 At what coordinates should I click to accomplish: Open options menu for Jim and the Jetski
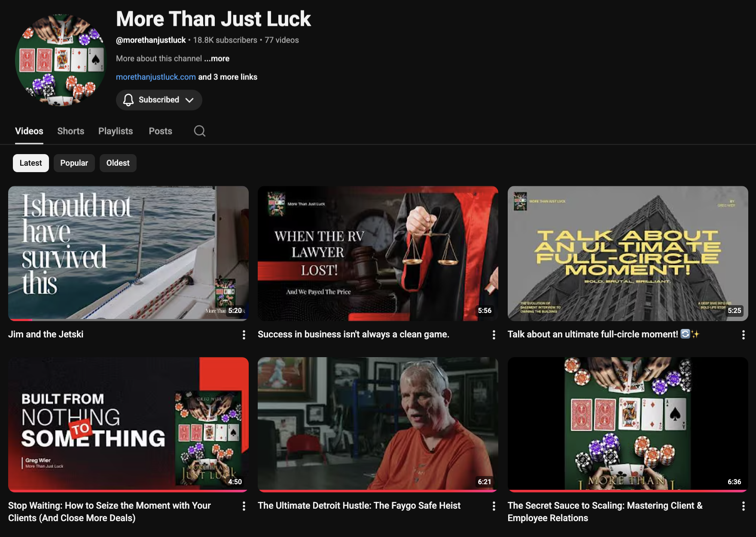click(x=244, y=335)
